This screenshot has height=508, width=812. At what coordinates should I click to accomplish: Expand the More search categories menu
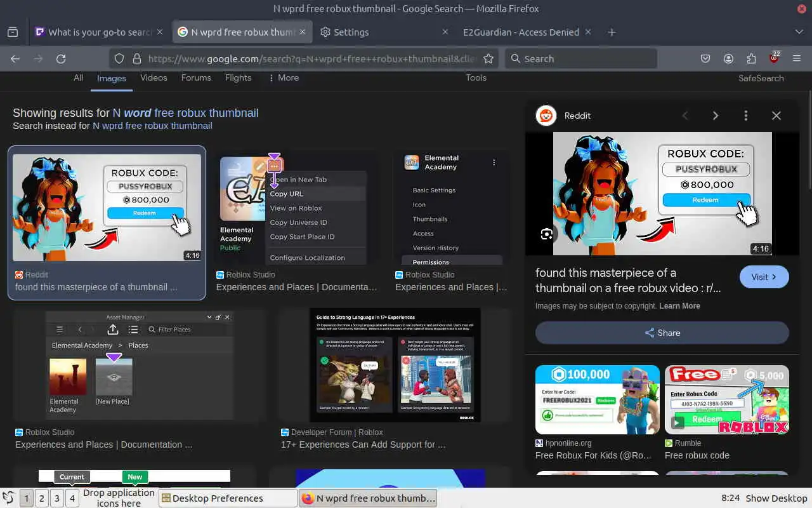[x=284, y=77]
